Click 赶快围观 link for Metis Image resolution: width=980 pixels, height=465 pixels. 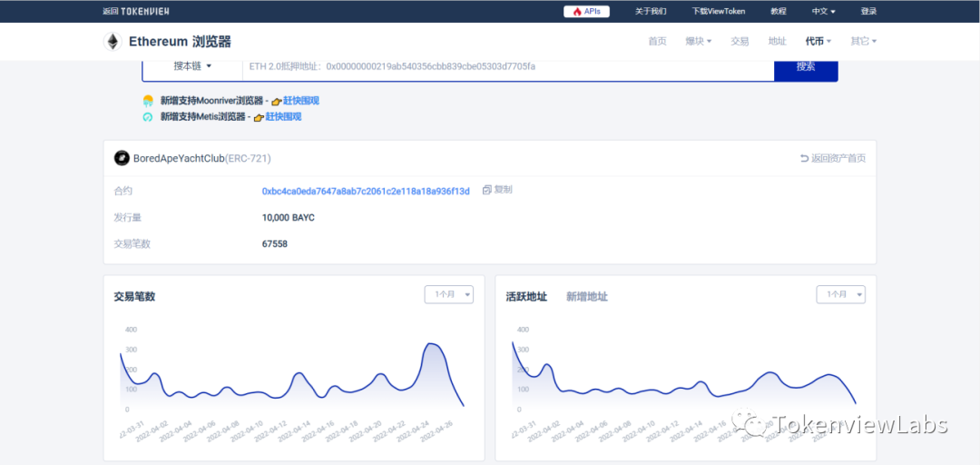click(x=283, y=117)
